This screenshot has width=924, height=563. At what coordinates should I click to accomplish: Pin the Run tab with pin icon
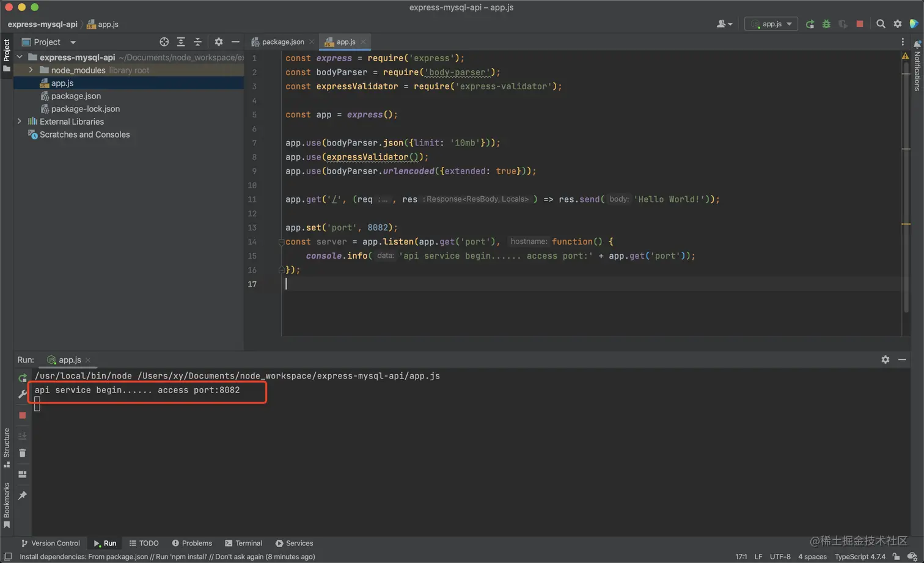click(x=23, y=495)
